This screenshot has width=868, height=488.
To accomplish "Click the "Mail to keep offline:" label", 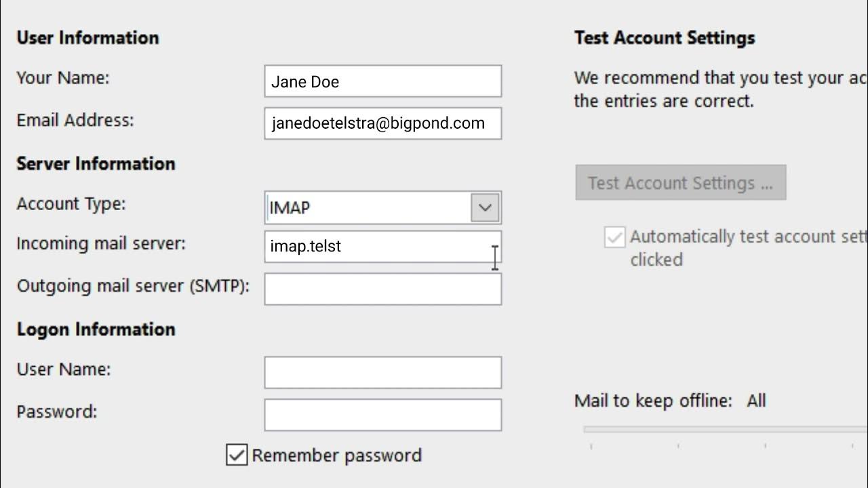I will coord(653,401).
